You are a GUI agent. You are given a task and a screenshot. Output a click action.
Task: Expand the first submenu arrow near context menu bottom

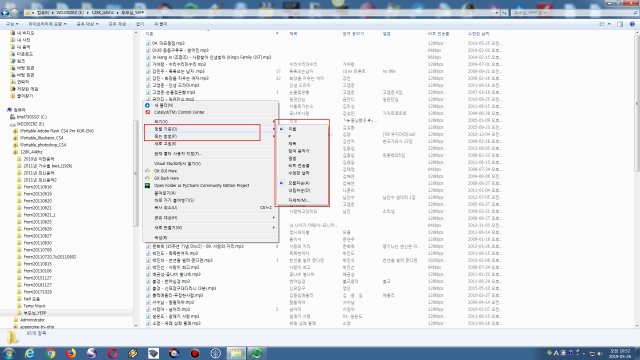(274, 218)
